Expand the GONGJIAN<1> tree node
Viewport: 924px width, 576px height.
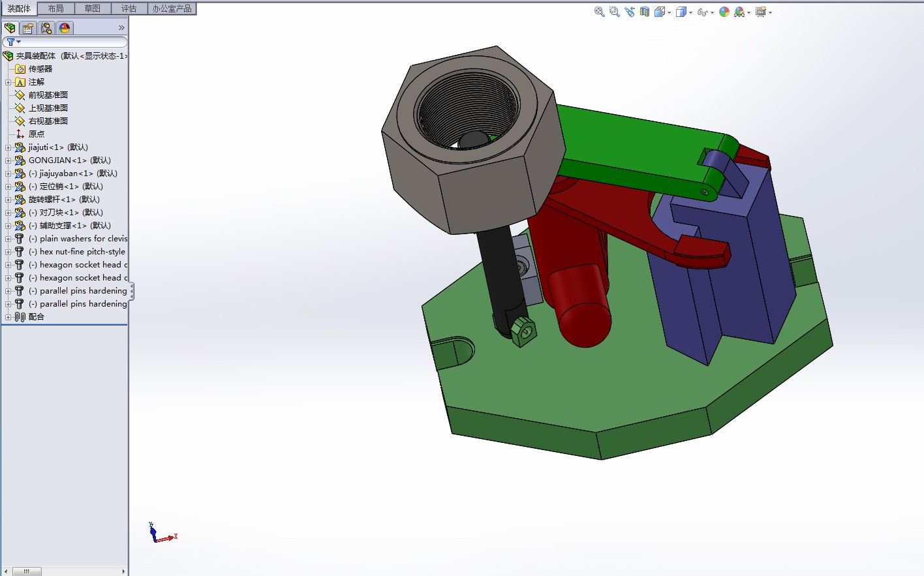(x=8, y=160)
